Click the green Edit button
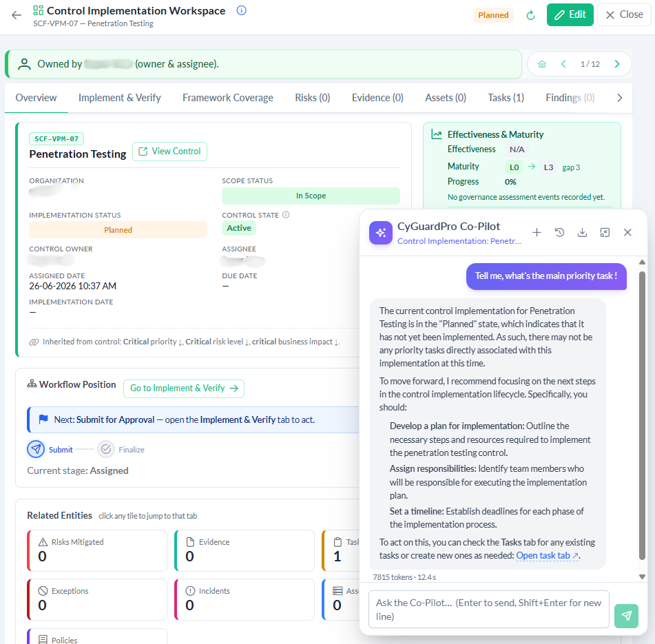655x644 pixels. point(570,15)
